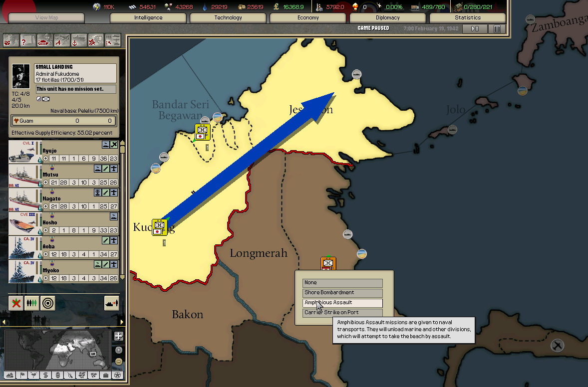
Task: Click the question mark help icon
Action: (x=28, y=40)
